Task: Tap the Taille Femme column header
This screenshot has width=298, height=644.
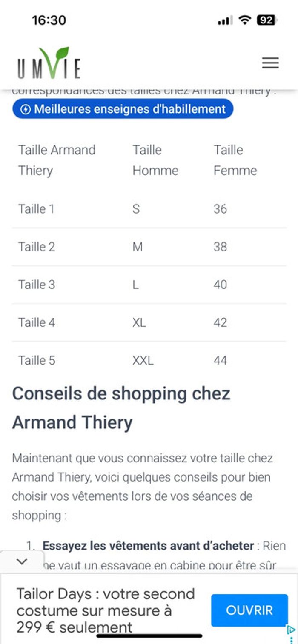Action: pos(235,160)
